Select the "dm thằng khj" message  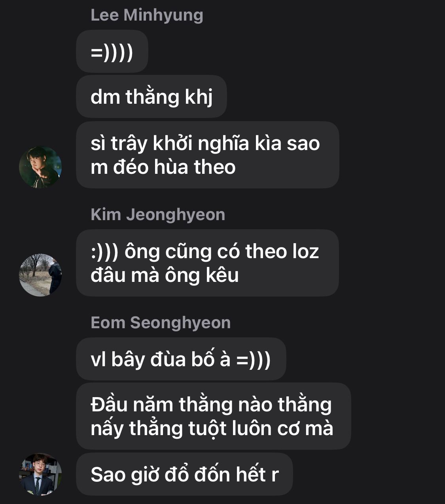click(x=151, y=97)
